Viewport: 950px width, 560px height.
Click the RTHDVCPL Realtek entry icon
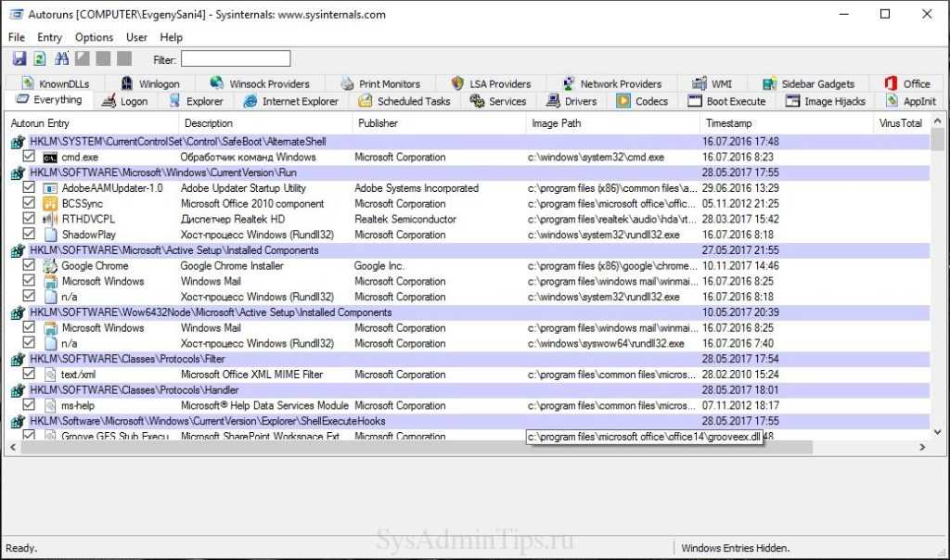click(50, 220)
